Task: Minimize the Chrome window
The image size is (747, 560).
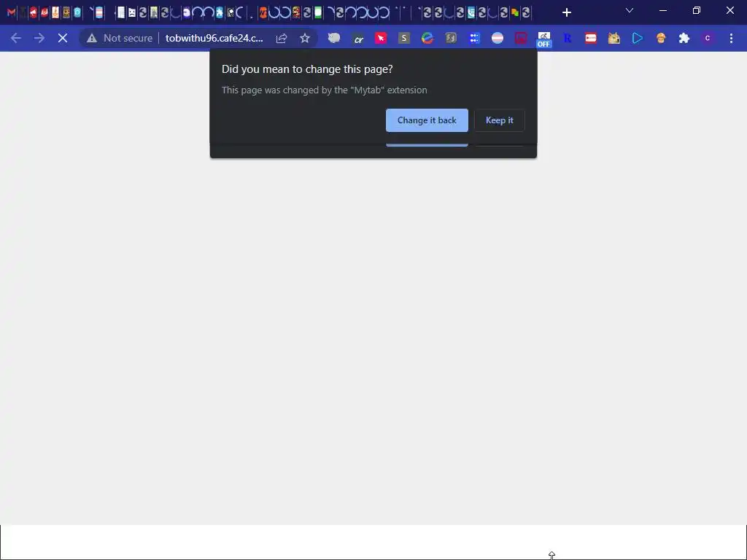Action: pyautogui.click(x=663, y=10)
